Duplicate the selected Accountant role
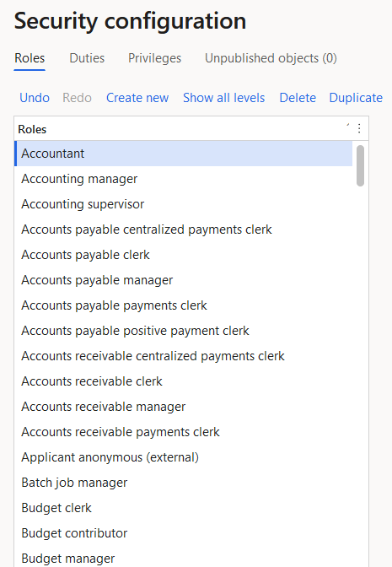The height and width of the screenshot is (567, 392). [356, 98]
